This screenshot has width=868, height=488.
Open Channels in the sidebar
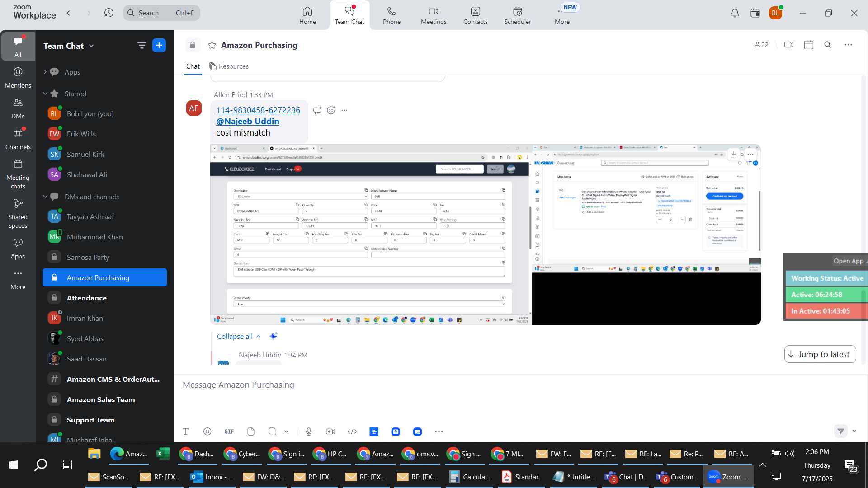coord(18,139)
